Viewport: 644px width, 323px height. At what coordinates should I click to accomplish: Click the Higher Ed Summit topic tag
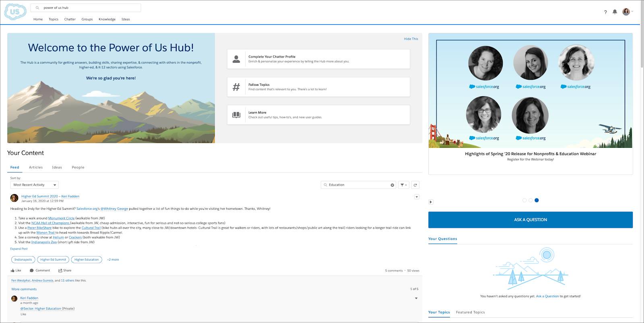[x=53, y=260]
